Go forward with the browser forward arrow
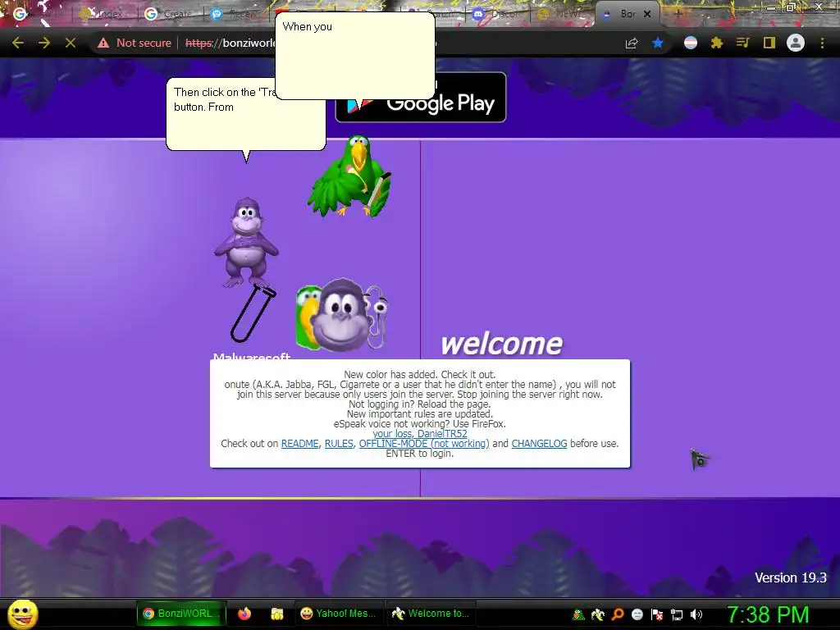Screen dimensions: 840x630 click(x=44, y=43)
